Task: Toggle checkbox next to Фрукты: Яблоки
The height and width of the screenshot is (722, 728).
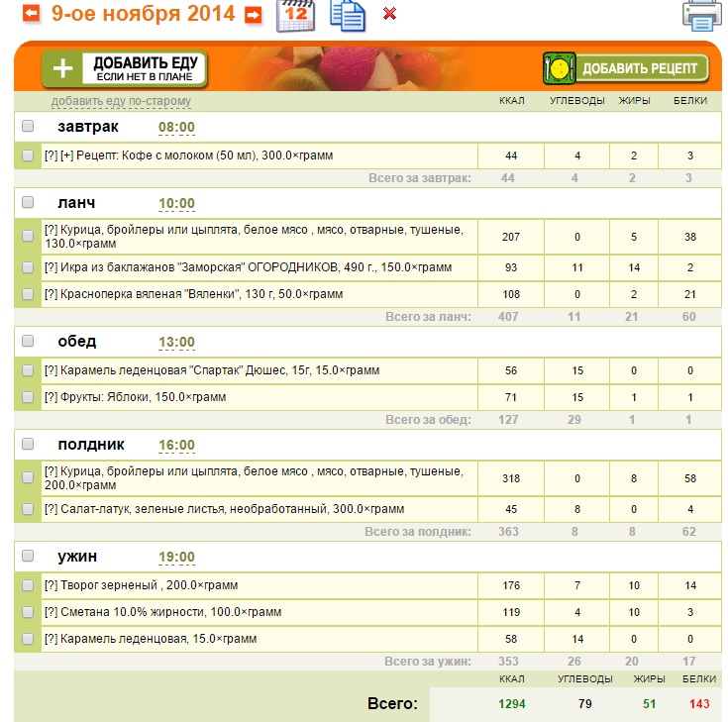Action: coord(28,397)
